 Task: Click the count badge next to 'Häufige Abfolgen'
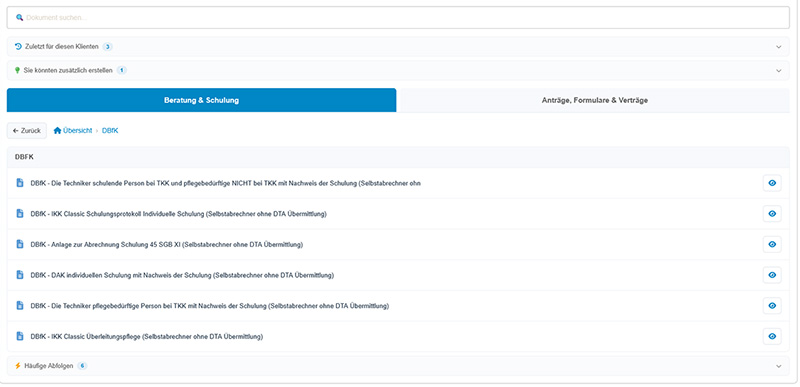[82, 366]
